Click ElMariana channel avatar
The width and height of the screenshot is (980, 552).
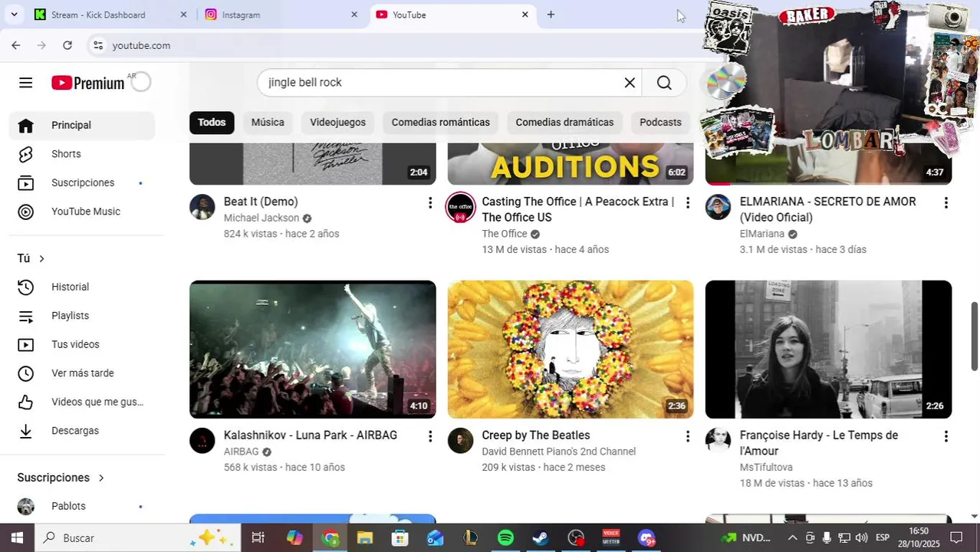[x=719, y=207]
